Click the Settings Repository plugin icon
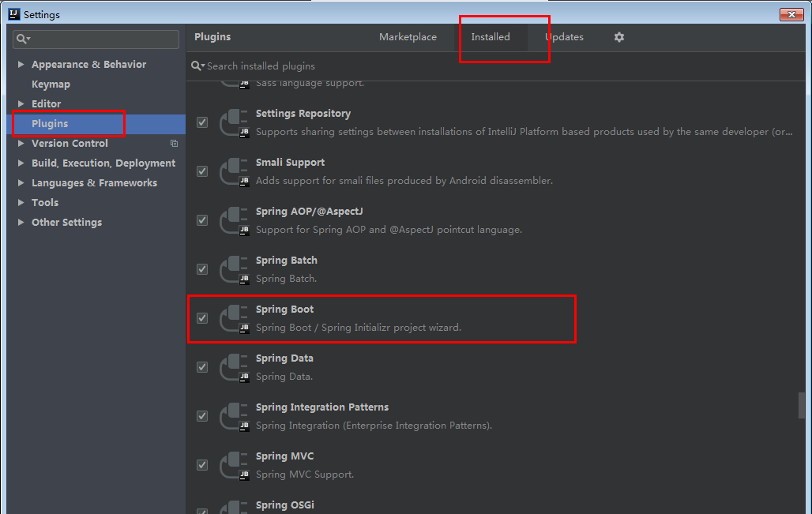Viewport: 812px width, 514px height. click(234, 122)
